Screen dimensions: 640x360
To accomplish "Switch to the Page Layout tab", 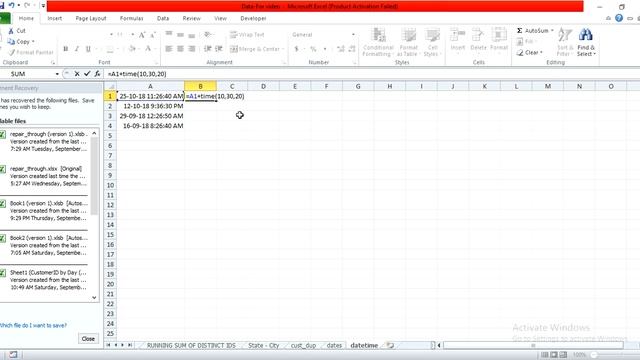I will (91, 18).
